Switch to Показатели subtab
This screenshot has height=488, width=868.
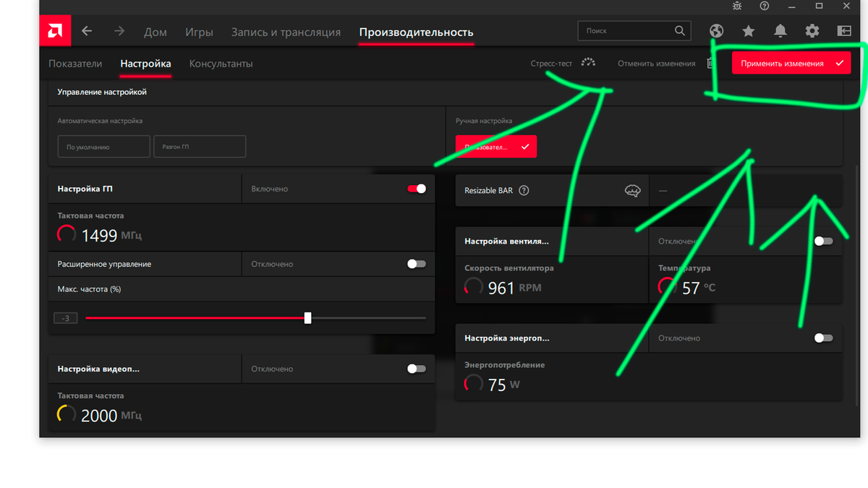point(75,64)
